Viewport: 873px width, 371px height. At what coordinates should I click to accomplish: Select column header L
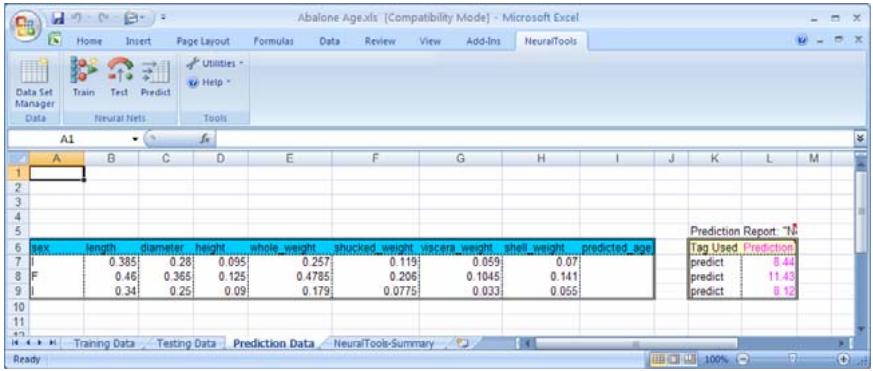coord(769,159)
